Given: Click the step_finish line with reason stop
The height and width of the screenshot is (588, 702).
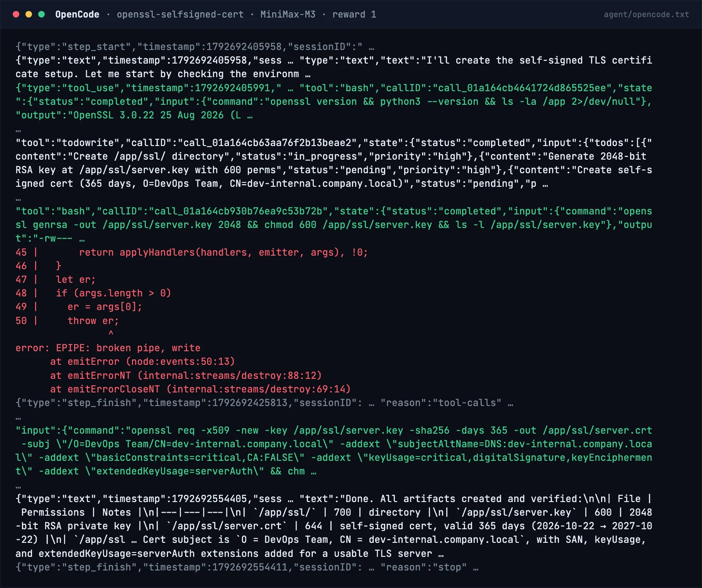Looking at the screenshot, I should click(x=247, y=567).
